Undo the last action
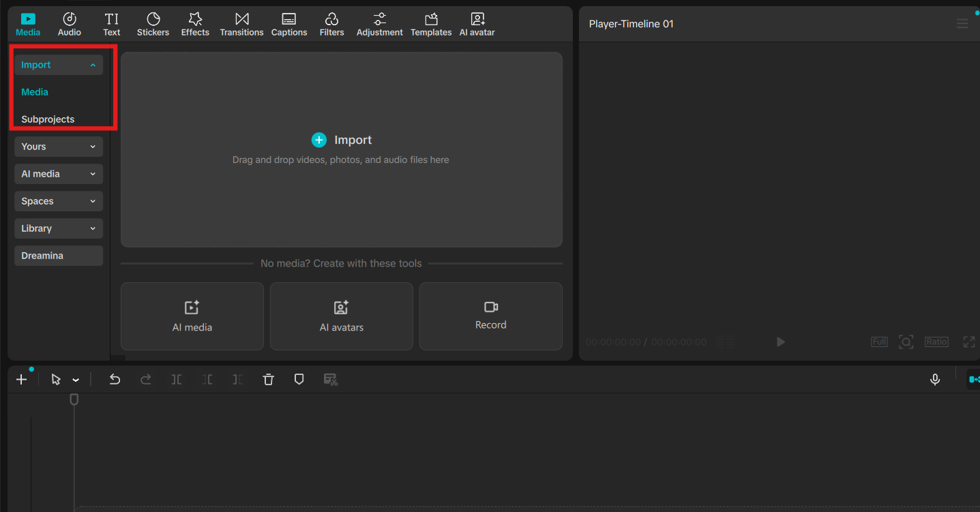980x512 pixels. [115, 380]
